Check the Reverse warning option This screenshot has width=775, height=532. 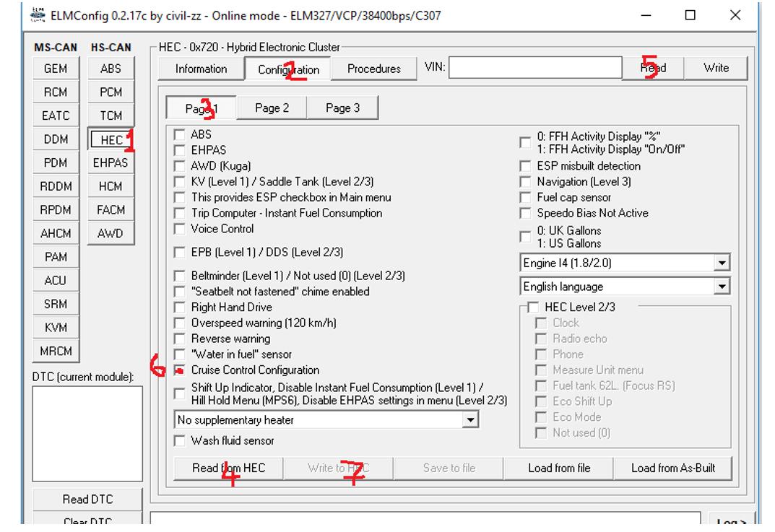pos(180,339)
